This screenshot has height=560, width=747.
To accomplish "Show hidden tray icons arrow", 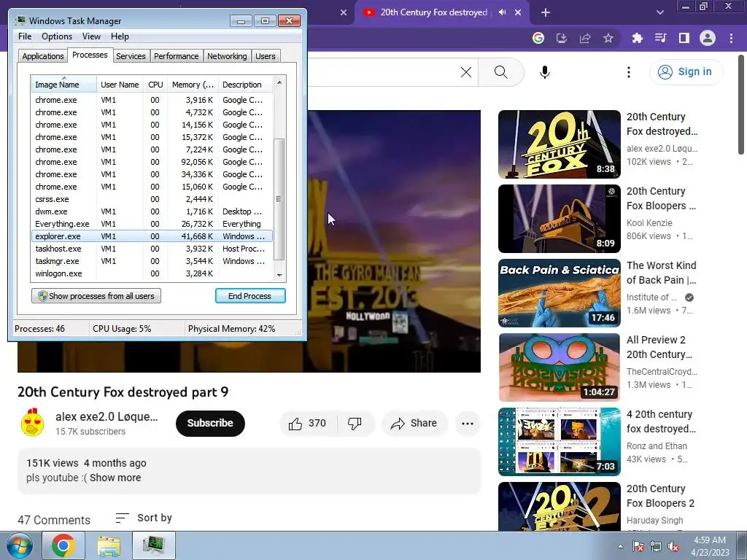I will point(620,547).
